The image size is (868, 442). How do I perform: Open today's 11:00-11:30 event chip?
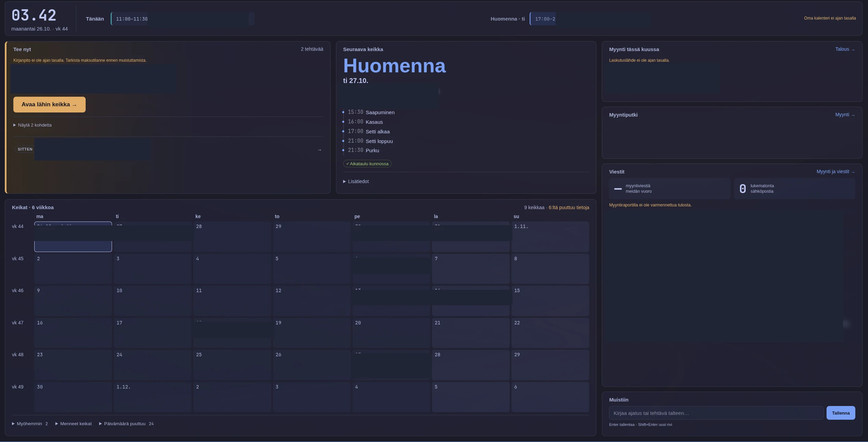coord(182,19)
